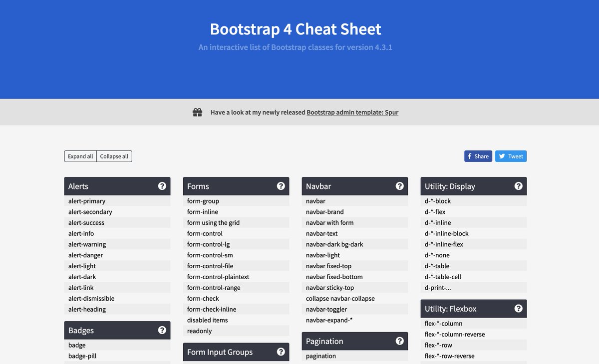Open help icon in Form Input Groups header
This screenshot has height=364, width=599.
(x=281, y=352)
